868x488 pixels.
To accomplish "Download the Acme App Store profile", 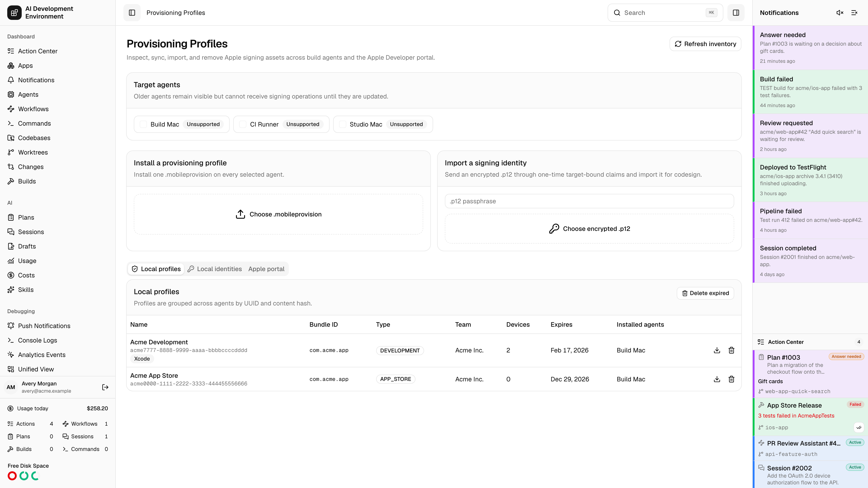I will (x=717, y=379).
